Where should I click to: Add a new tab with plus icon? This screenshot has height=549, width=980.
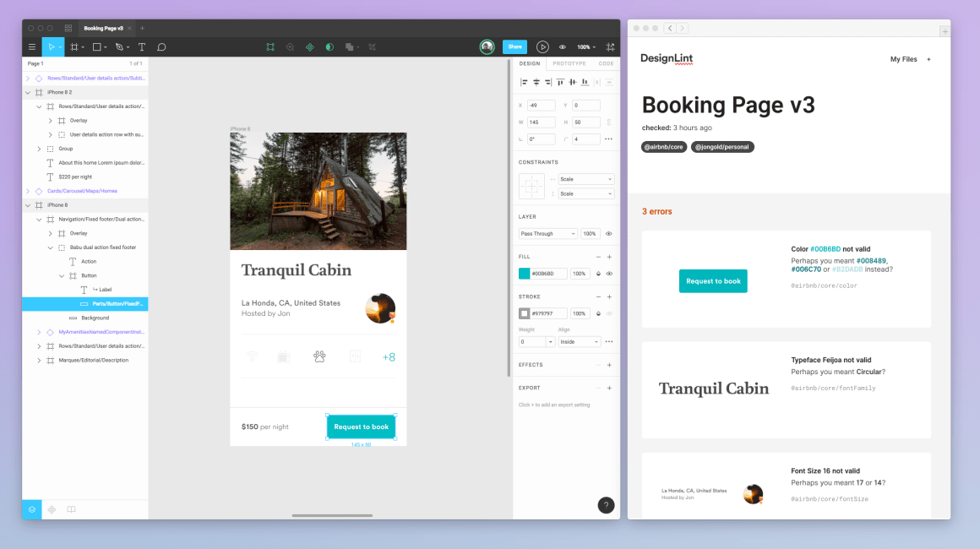coord(143,28)
